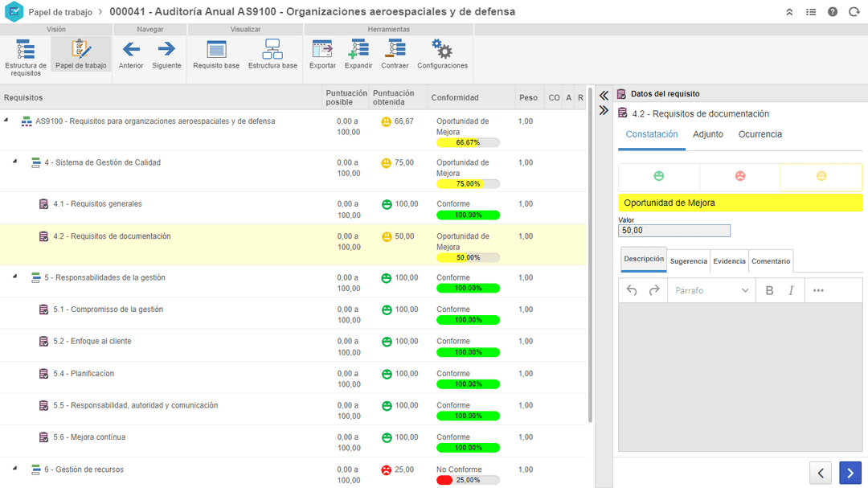Select the green Conforme smiley option
This screenshot has height=488, width=868.
(659, 177)
